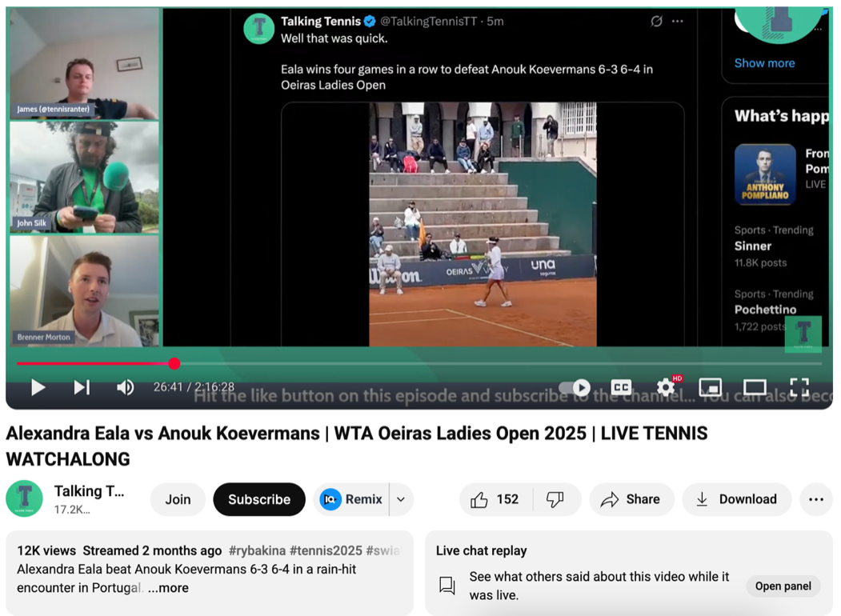The width and height of the screenshot is (841, 616).
Task: Toggle autoplay switch
Action: 575,387
